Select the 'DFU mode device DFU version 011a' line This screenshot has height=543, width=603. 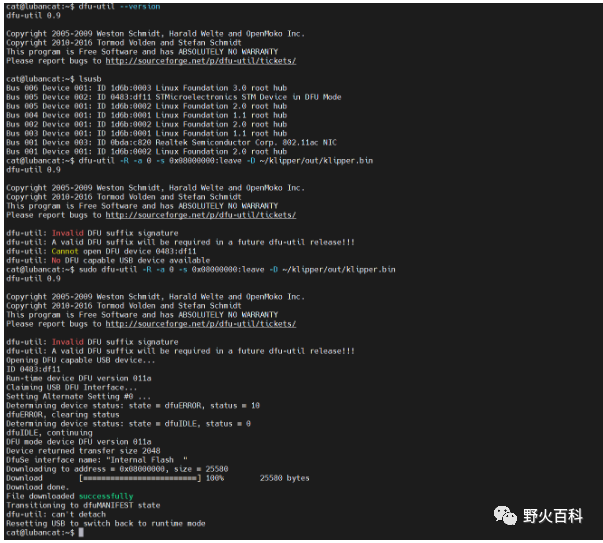pos(78,442)
